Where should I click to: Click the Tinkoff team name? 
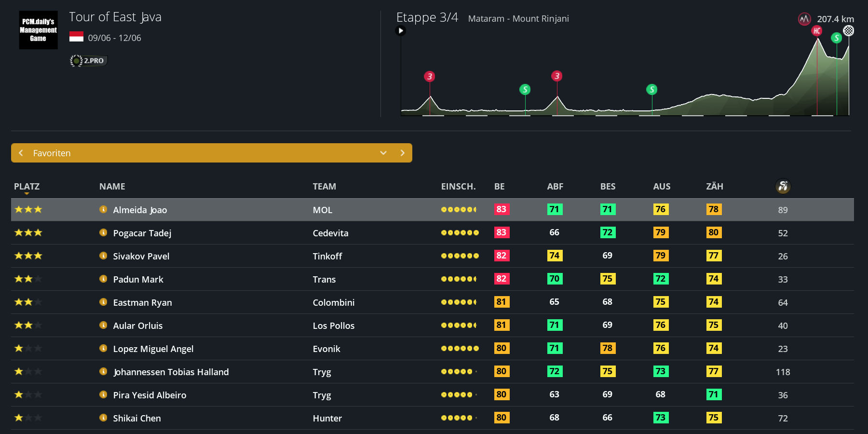click(x=327, y=256)
